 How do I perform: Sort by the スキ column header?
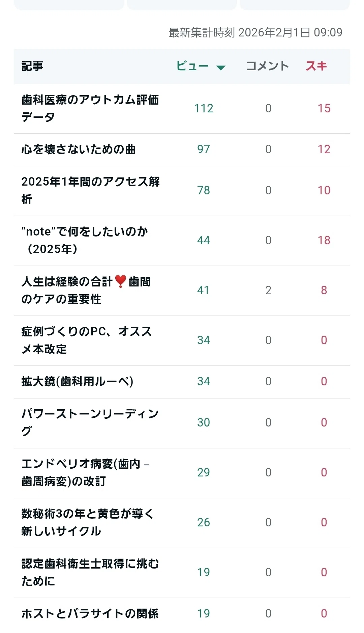tap(316, 66)
